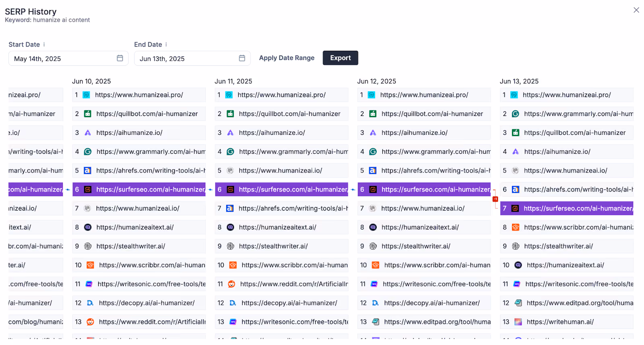Click Keyword: humanize ai content subtitle
Viewport: 644px width, 345px height.
pos(47,20)
